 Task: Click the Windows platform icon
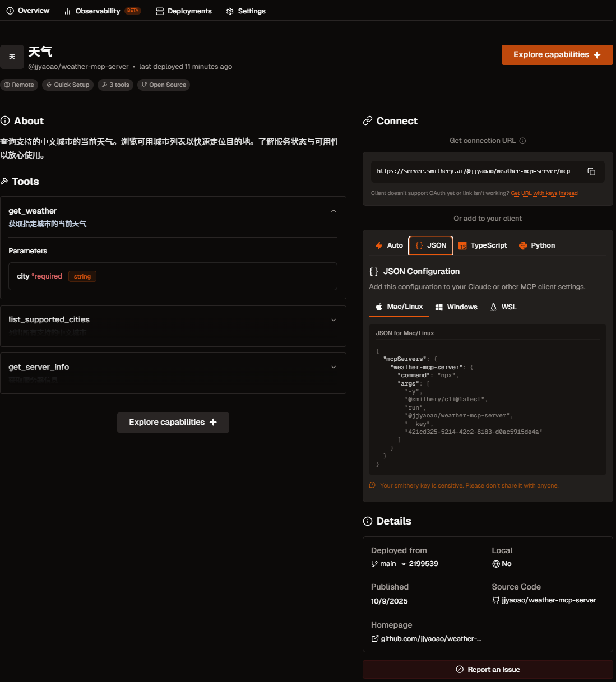click(x=439, y=307)
